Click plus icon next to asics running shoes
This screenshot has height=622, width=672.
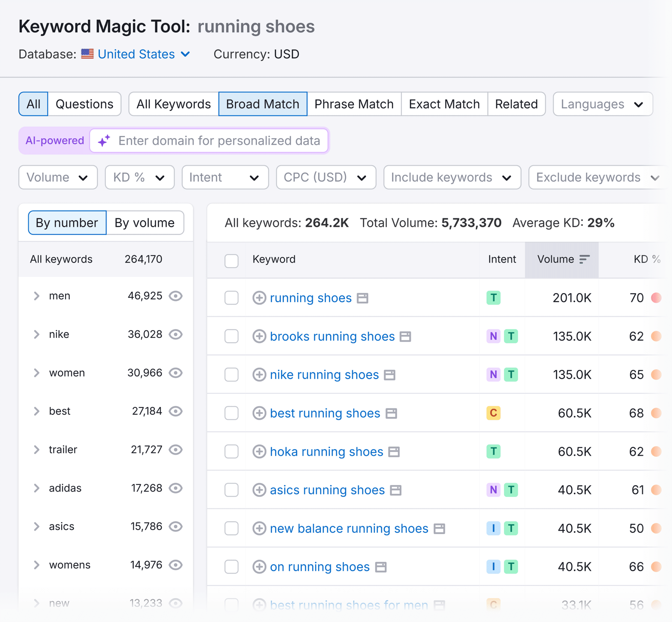pyautogui.click(x=259, y=490)
